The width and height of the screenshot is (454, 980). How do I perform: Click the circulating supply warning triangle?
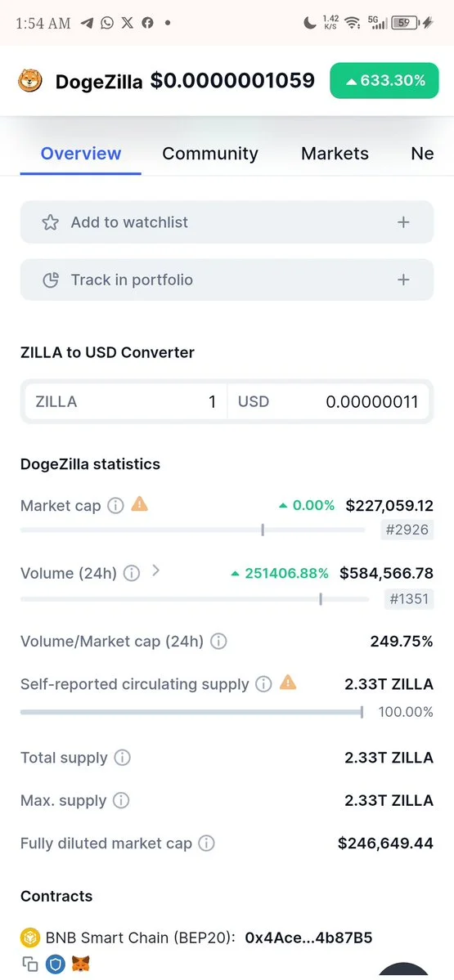pos(288,682)
